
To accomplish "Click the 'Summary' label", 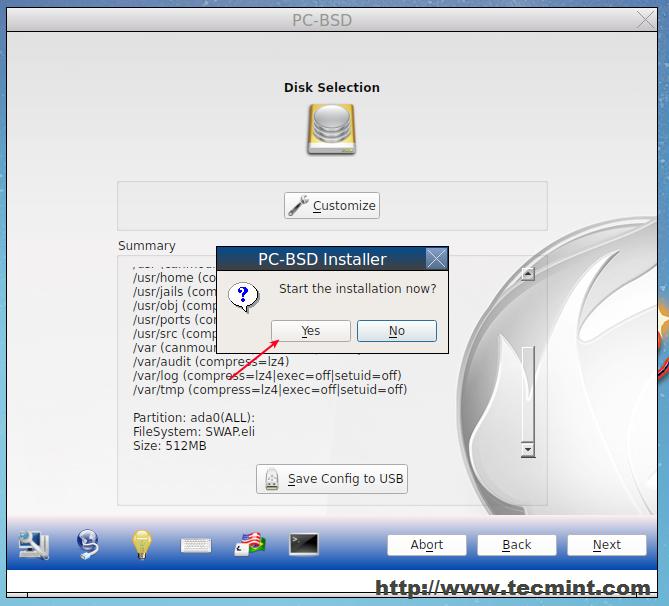I will [x=147, y=246].
